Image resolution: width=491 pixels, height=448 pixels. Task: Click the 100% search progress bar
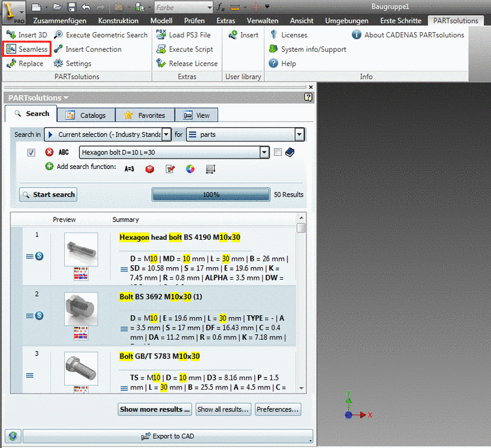[x=211, y=195]
